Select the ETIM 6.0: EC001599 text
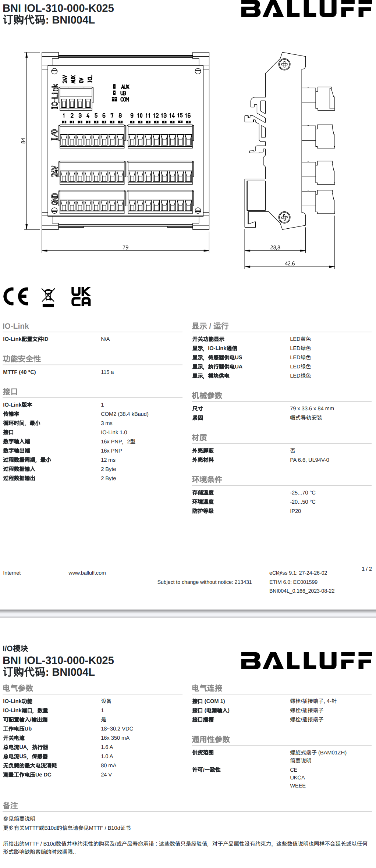Image resolution: width=376 pixels, height=868 pixels. [293, 582]
